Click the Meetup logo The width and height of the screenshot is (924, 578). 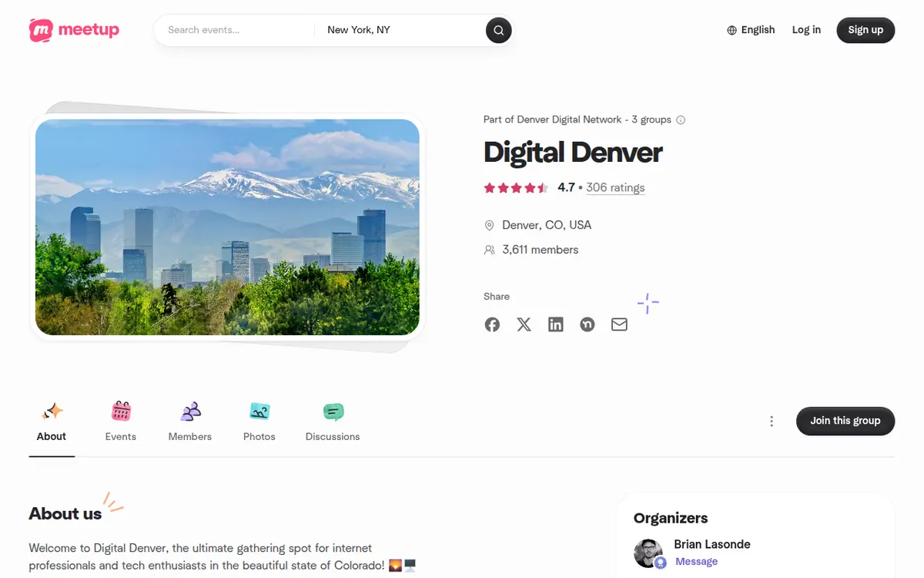pos(74,30)
